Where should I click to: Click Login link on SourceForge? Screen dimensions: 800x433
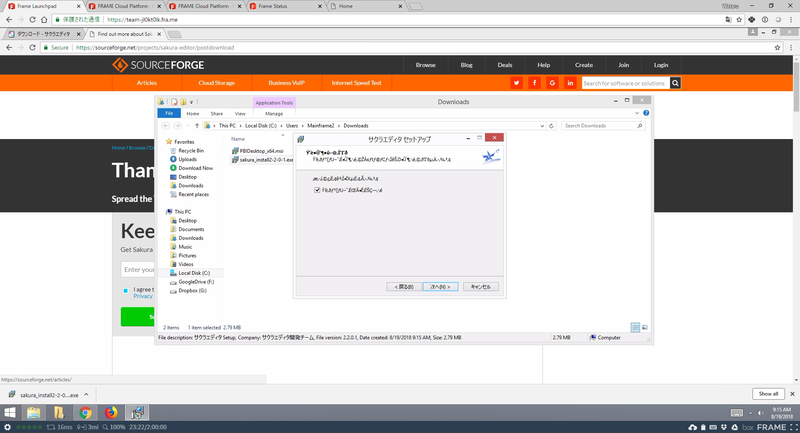point(661,65)
